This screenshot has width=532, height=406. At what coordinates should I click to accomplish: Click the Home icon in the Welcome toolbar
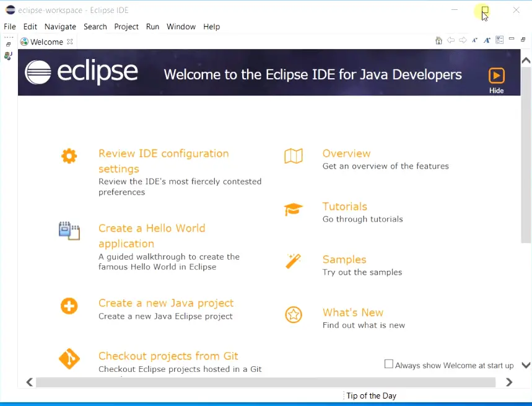438,41
